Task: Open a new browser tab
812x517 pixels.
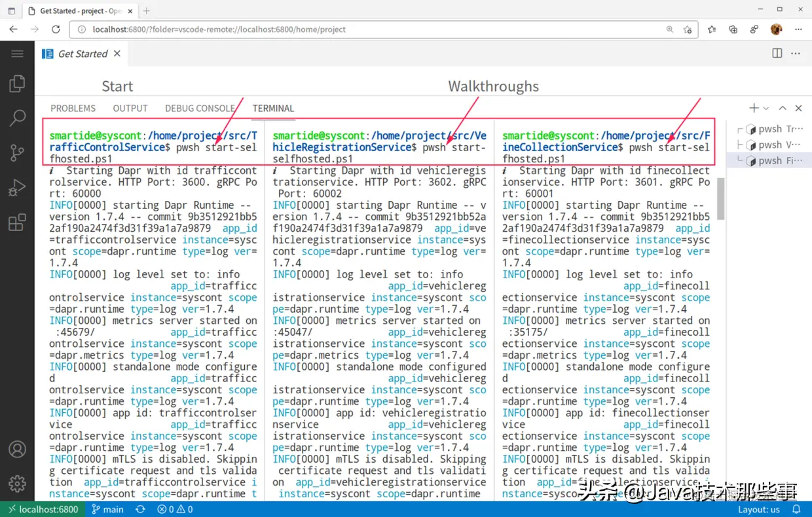Action: tap(147, 10)
